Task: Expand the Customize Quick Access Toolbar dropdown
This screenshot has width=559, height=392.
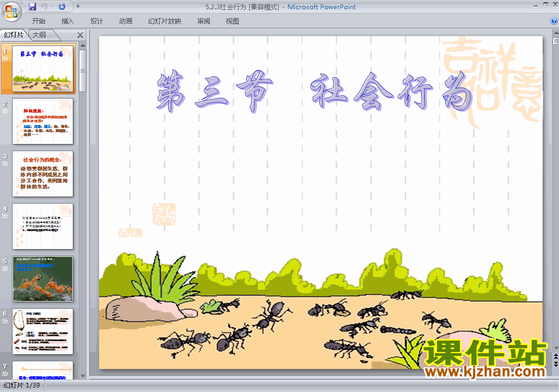Action: tap(78, 7)
